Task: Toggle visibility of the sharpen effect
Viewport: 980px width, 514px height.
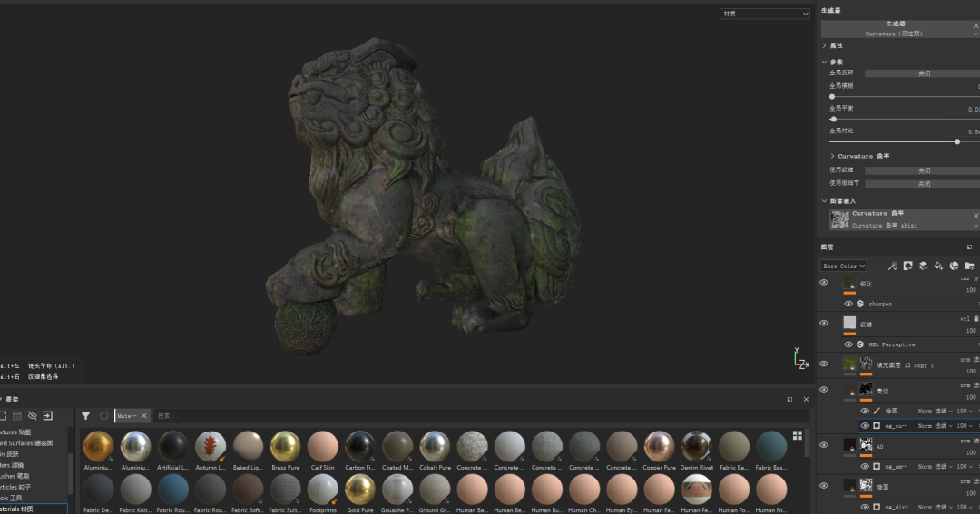Action: (848, 305)
